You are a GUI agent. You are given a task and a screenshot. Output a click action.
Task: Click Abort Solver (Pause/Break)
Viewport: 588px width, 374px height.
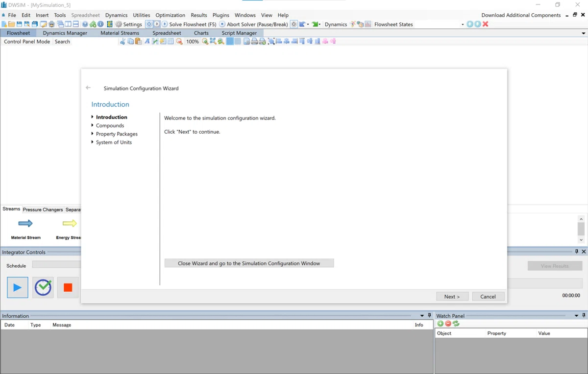254,24
